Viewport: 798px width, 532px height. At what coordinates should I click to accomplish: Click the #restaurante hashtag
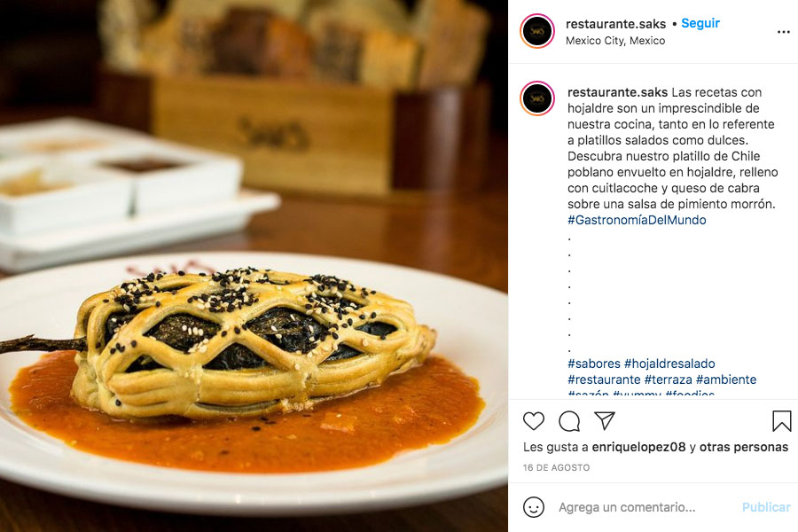tap(604, 379)
